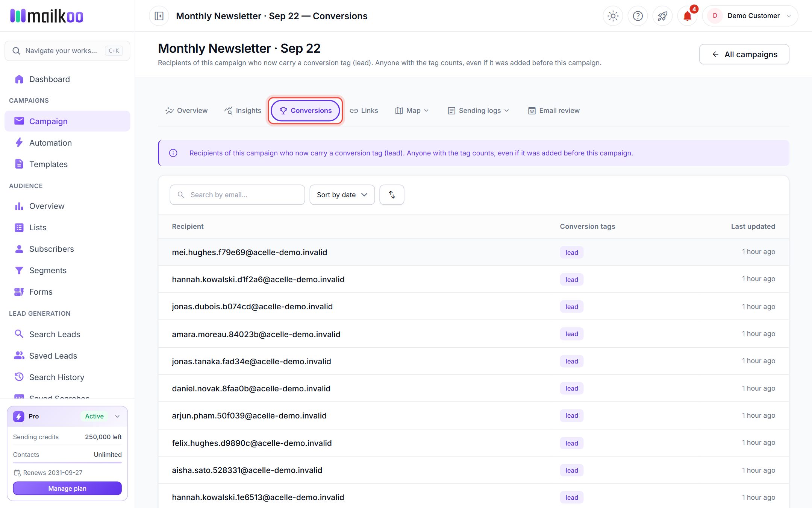This screenshot has width=812, height=508.
Task: Expand the Map tab dropdown
Action: [x=412, y=110]
